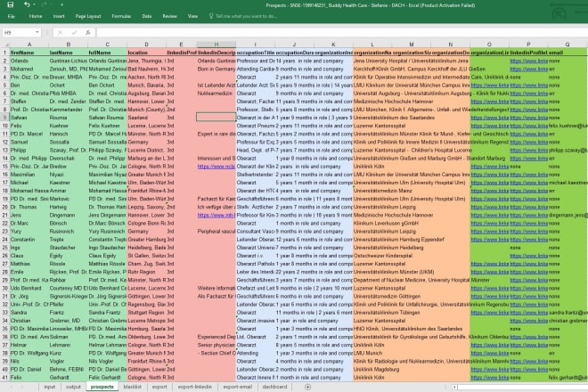Select column L header
The height and width of the screenshot is (392, 588).
[x=372, y=45]
